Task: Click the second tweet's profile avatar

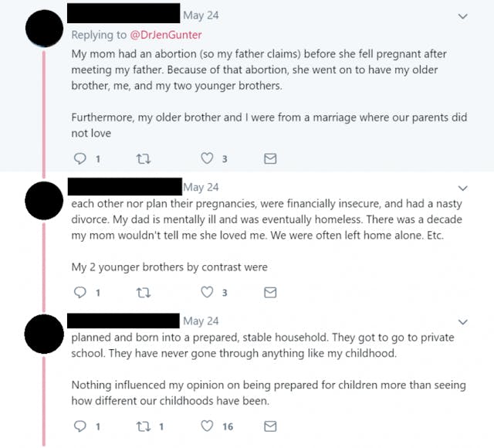Action: [44, 200]
